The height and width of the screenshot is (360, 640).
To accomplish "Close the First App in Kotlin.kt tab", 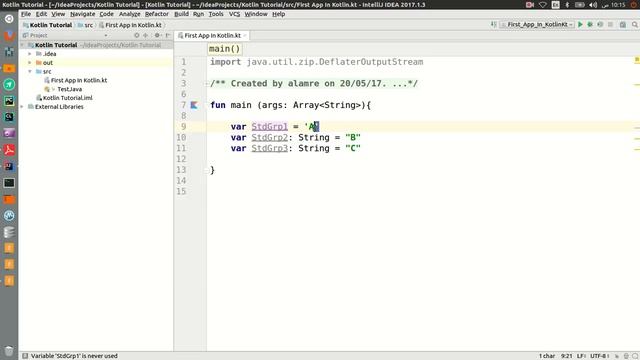I will point(245,36).
